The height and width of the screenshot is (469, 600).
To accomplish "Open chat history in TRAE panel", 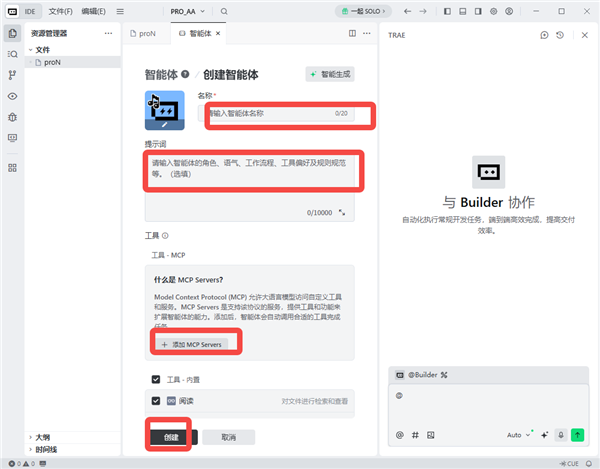I will (560, 34).
